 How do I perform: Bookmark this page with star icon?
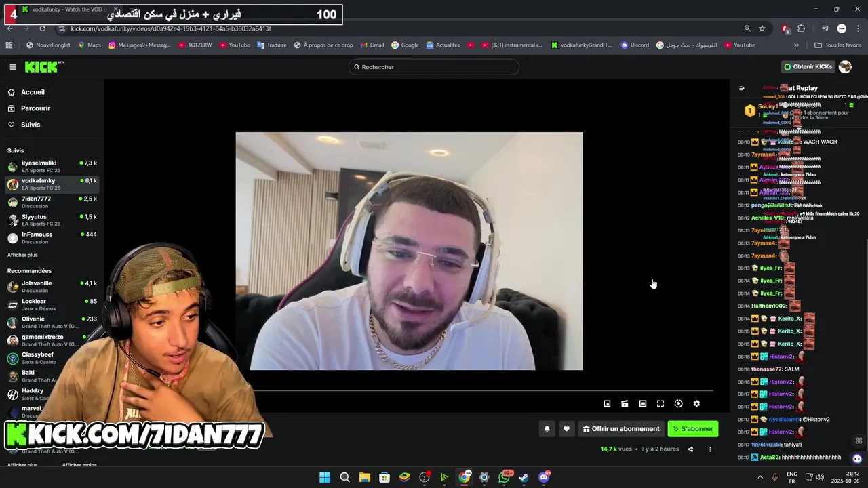click(x=762, y=28)
